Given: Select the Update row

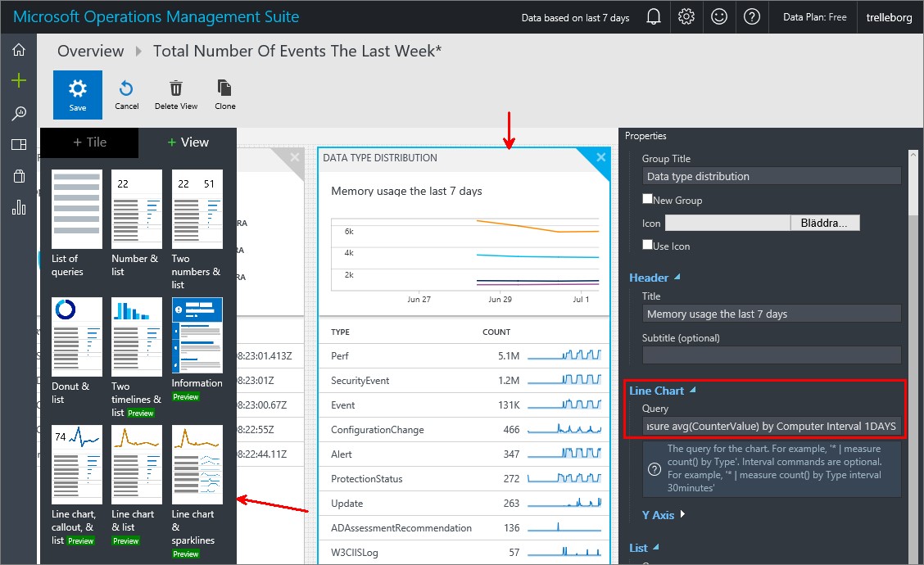Looking at the screenshot, I should point(464,504).
